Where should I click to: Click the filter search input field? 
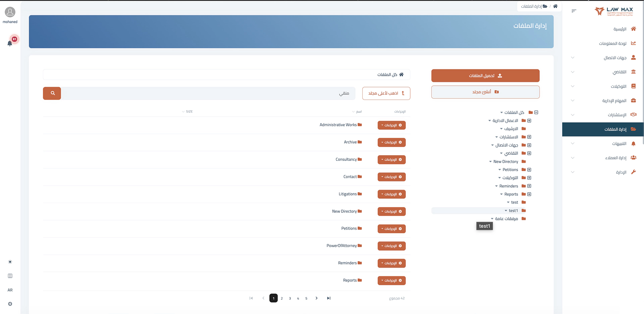(x=208, y=93)
